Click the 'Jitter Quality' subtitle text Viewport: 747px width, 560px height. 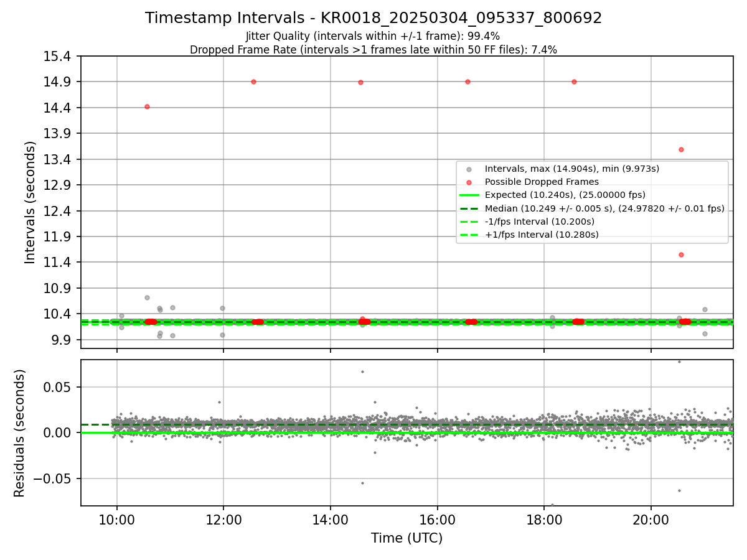click(x=373, y=36)
